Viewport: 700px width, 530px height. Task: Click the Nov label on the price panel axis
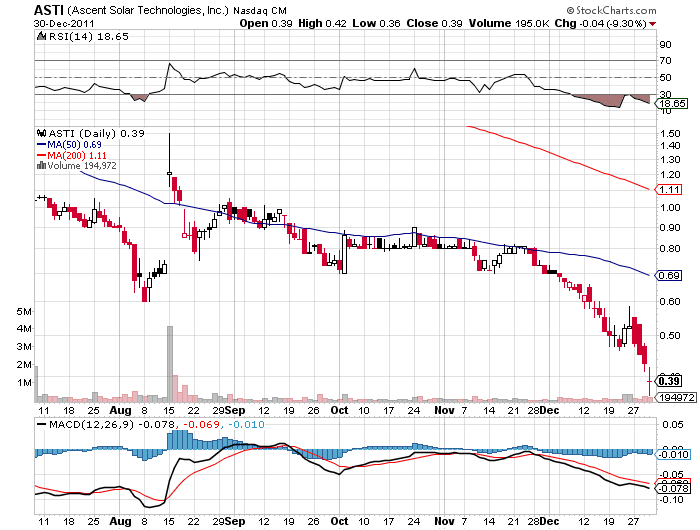pyautogui.click(x=444, y=410)
